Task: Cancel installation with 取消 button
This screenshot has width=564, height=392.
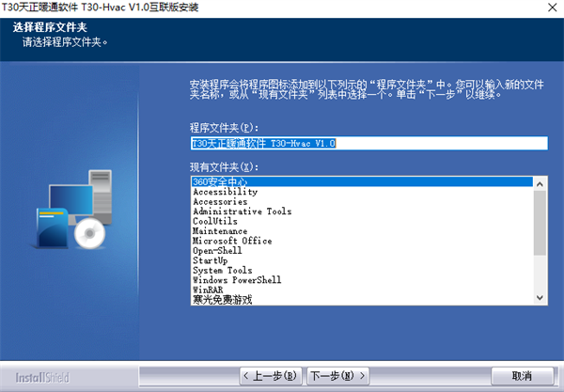Action: tap(522, 376)
